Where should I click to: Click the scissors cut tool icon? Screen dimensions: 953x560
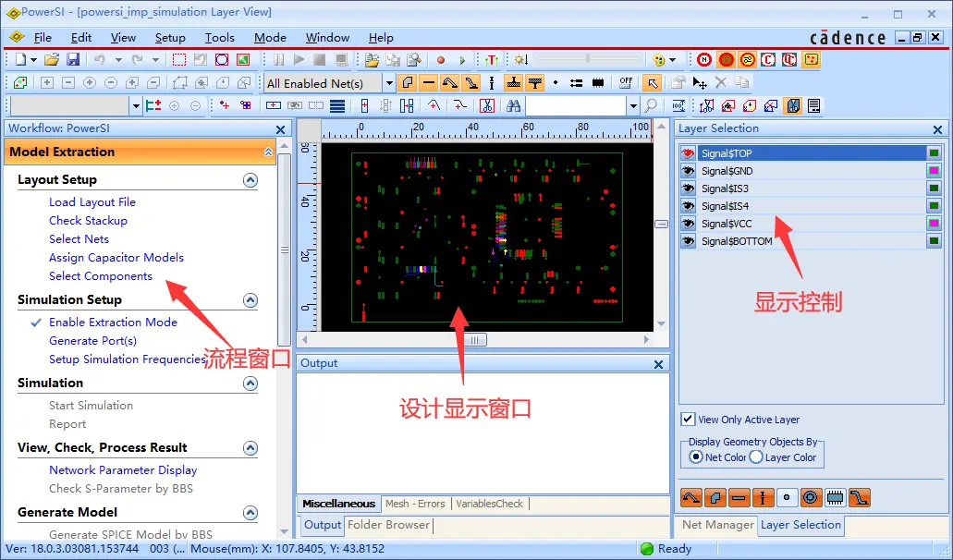click(487, 105)
